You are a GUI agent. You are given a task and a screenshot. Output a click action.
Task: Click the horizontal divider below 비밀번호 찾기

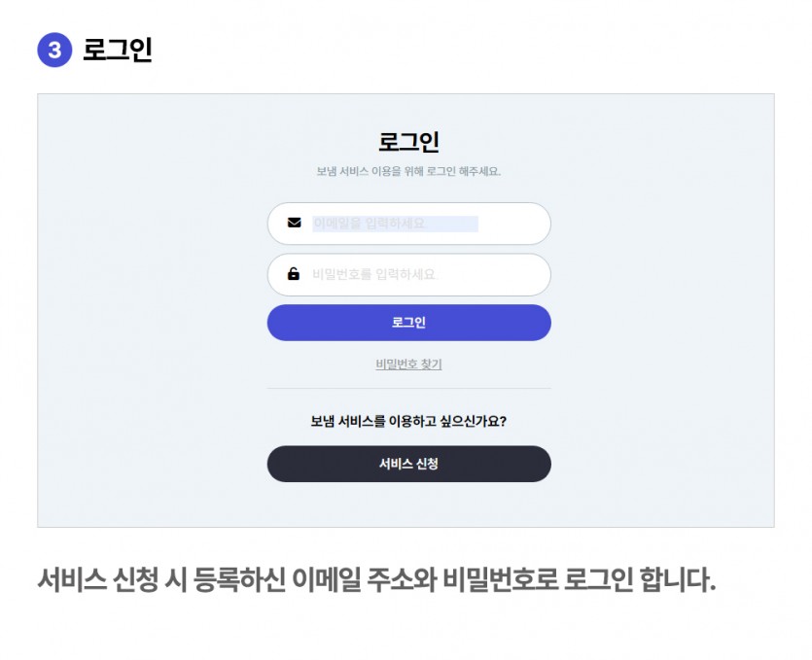click(408, 389)
